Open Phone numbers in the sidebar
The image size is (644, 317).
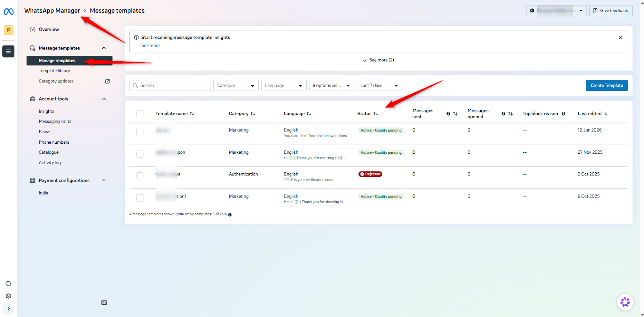pos(54,142)
